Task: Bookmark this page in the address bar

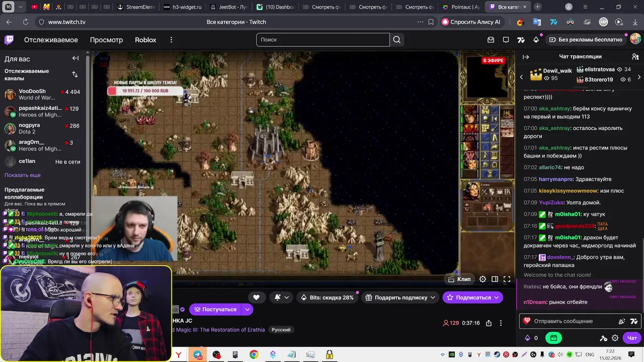Action: tap(431, 22)
